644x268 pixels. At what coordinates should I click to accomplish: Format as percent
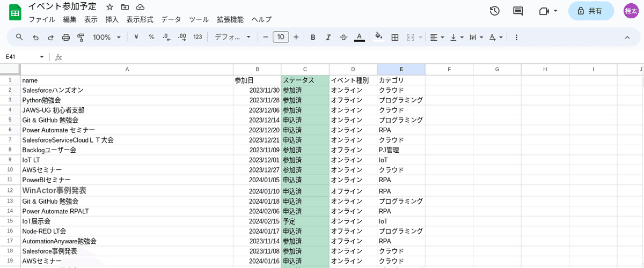(151, 37)
